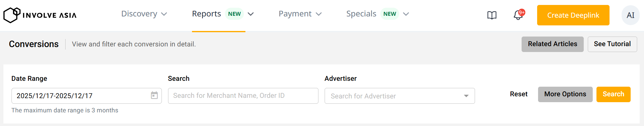Show More Options filters
This screenshot has height=126, width=644.
tap(565, 94)
